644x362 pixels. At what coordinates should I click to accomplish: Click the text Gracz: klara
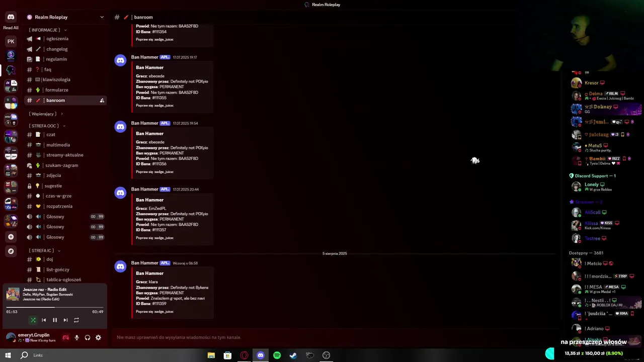[147, 282]
